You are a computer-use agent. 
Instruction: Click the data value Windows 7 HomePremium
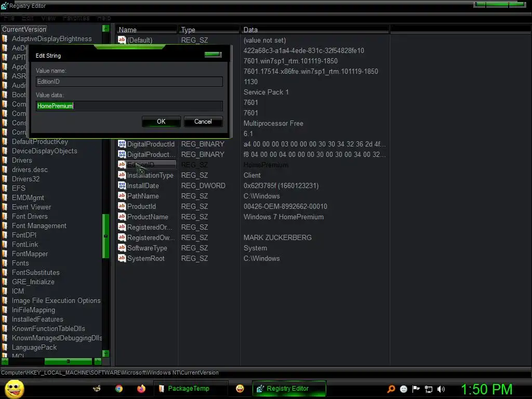(x=284, y=217)
